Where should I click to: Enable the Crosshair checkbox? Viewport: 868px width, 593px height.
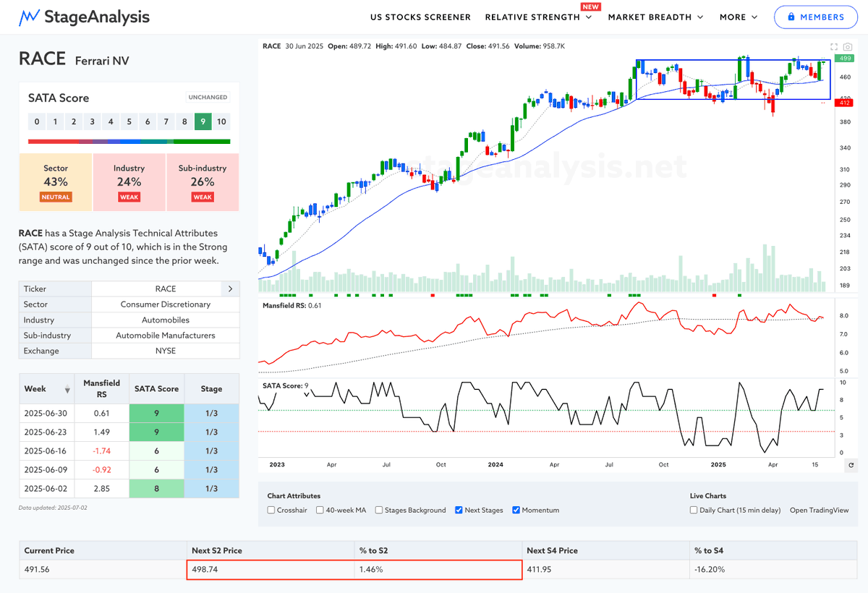pos(271,510)
